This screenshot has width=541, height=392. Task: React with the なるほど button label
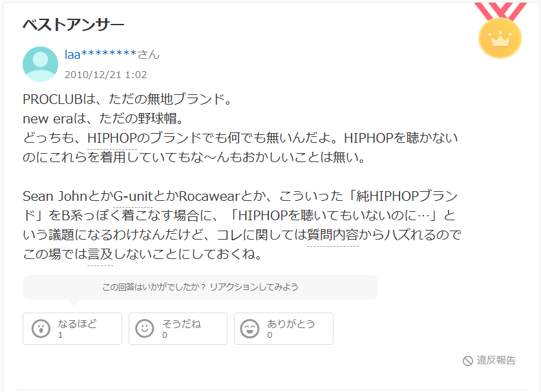(78, 324)
